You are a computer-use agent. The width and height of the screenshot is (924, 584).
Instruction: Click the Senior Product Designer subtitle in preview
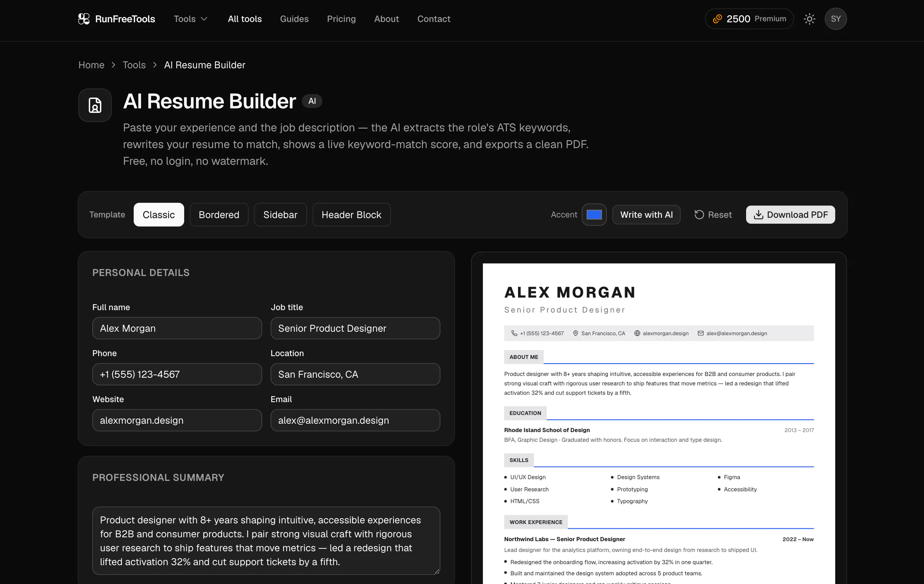[x=564, y=310]
